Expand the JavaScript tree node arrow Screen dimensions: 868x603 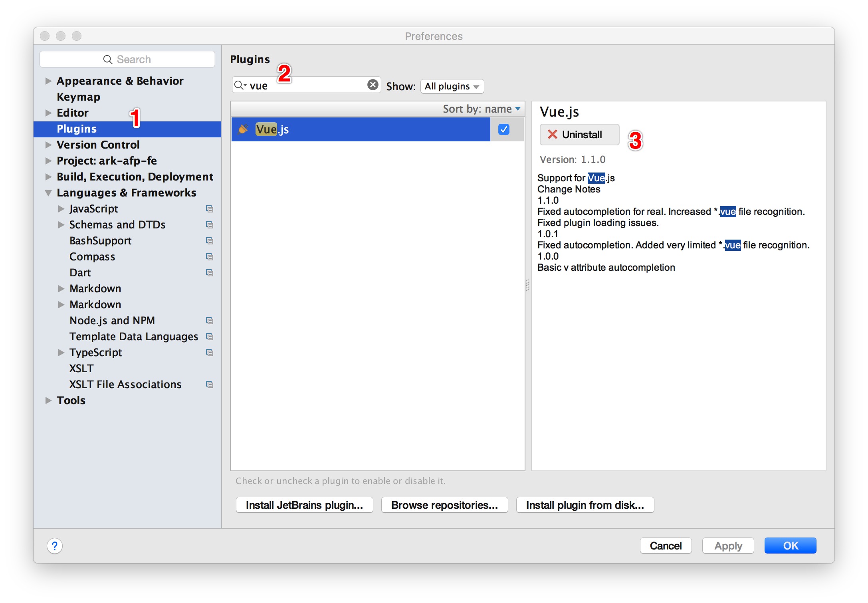(x=61, y=209)
